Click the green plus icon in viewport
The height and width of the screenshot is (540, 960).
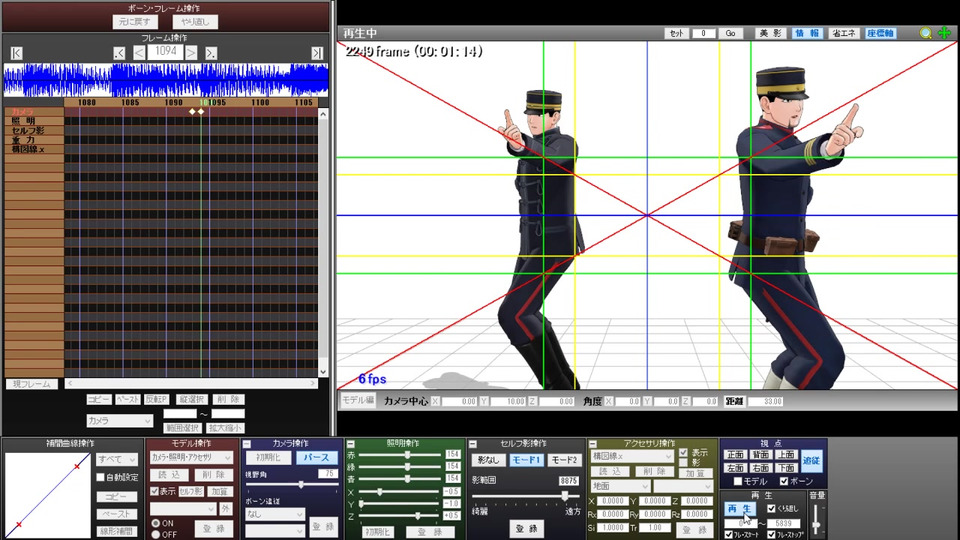pos(943,33)
